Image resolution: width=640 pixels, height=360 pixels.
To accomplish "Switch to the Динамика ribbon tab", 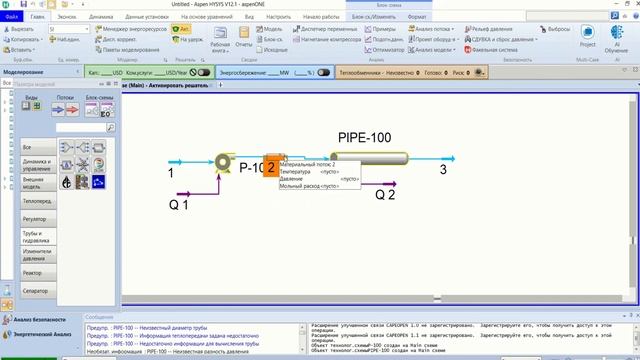I will pos(101,17).
